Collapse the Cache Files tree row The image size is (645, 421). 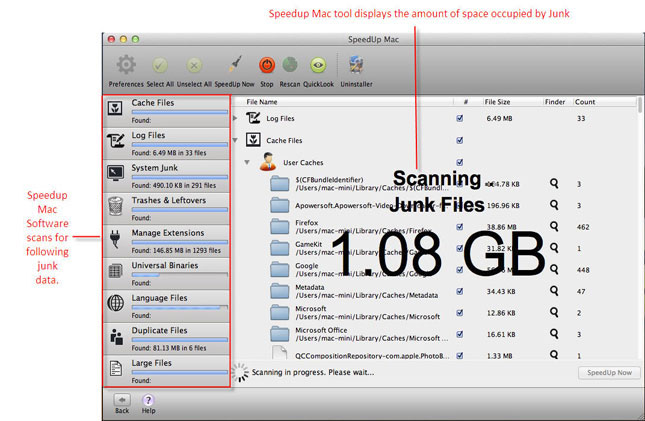236,140
